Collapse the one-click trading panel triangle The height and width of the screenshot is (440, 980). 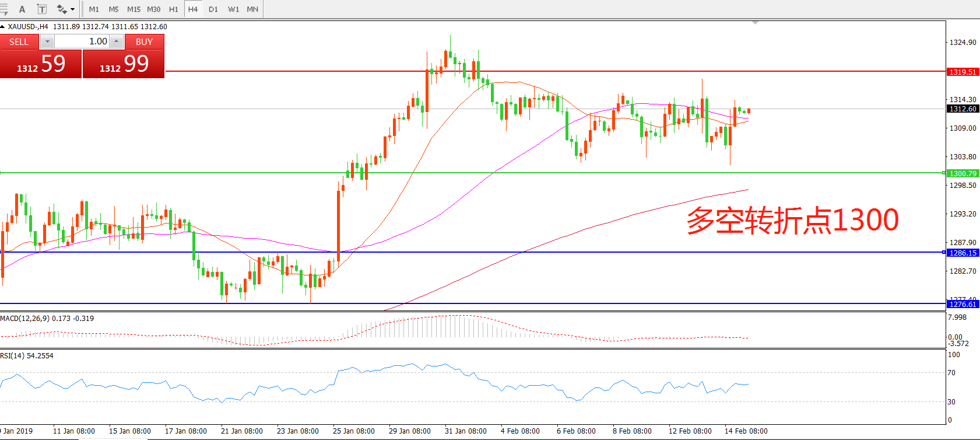(x=3, y=27)
